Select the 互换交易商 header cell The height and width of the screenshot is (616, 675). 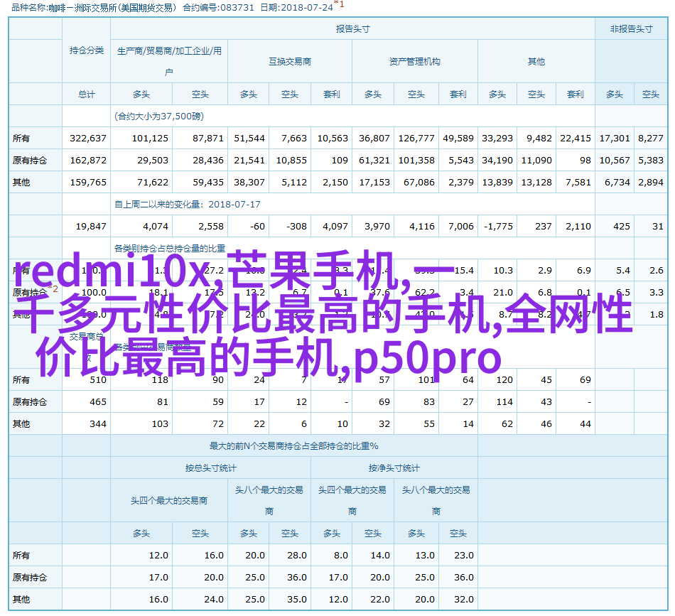pyautogui.click(x=290, y=62)
